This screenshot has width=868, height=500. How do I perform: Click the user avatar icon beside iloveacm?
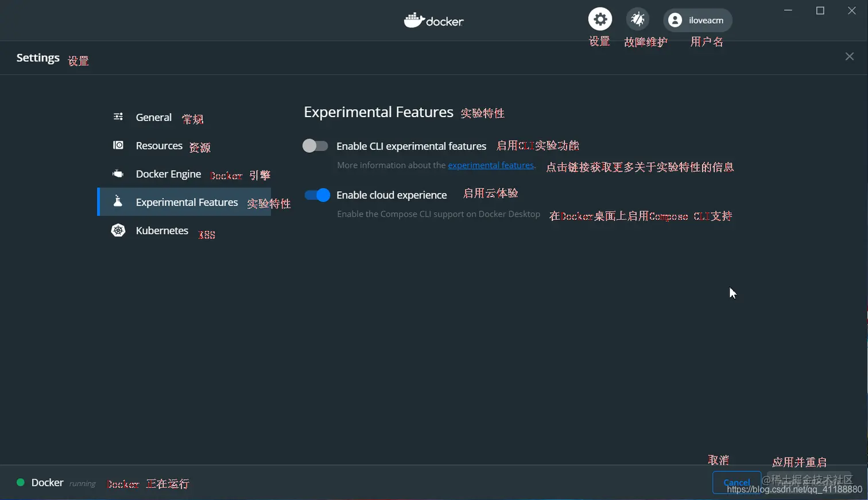coord(675,20)
